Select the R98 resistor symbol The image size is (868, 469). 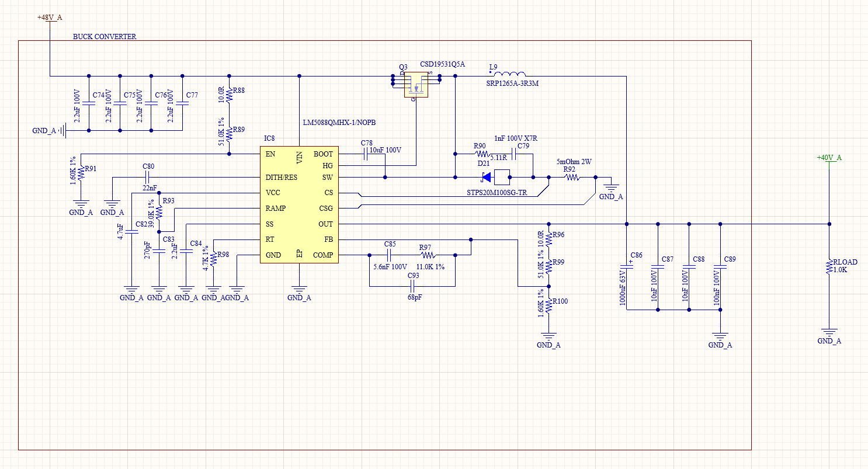point(213,258)
